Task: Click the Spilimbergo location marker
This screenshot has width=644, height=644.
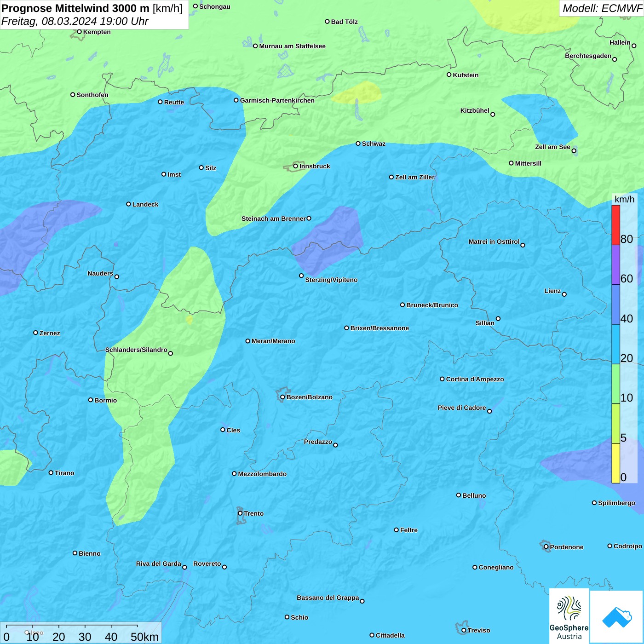Action: click(594, 503)
